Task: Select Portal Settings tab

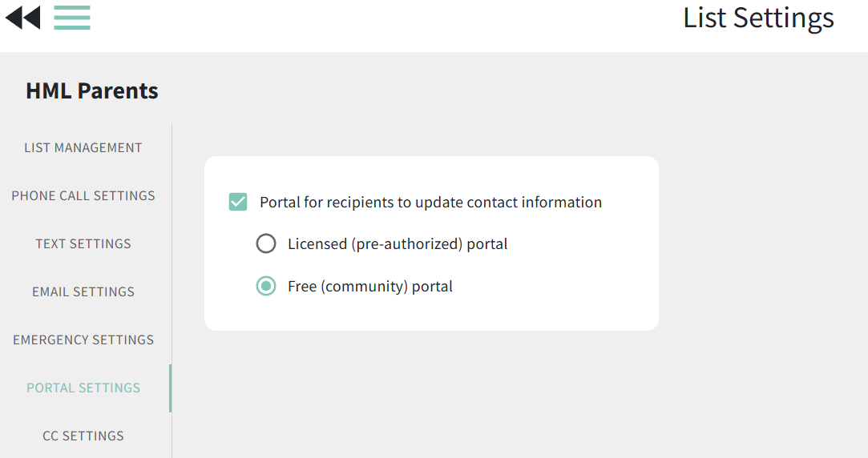Action: click(x=83, y=388)
